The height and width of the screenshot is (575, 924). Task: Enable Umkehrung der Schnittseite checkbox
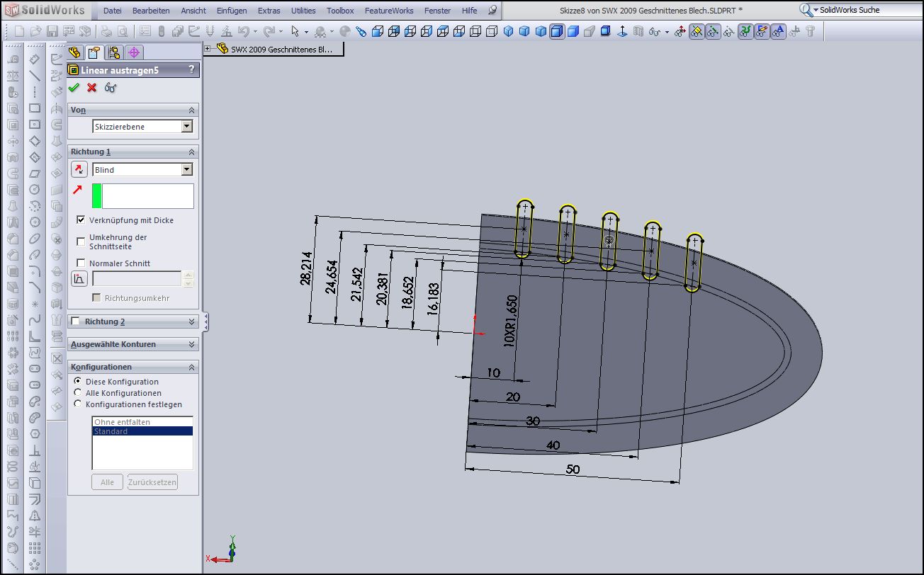point(81,241)
